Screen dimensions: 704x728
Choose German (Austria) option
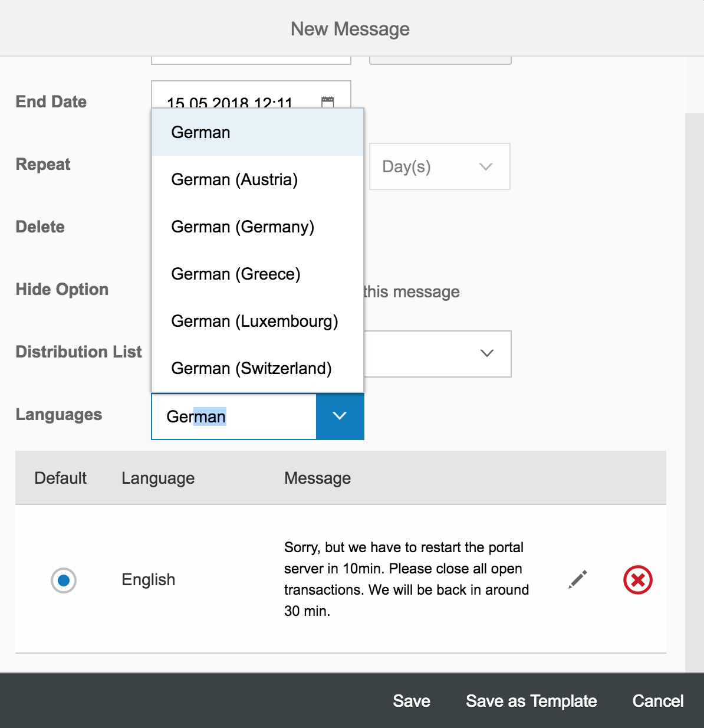[258, 179]
